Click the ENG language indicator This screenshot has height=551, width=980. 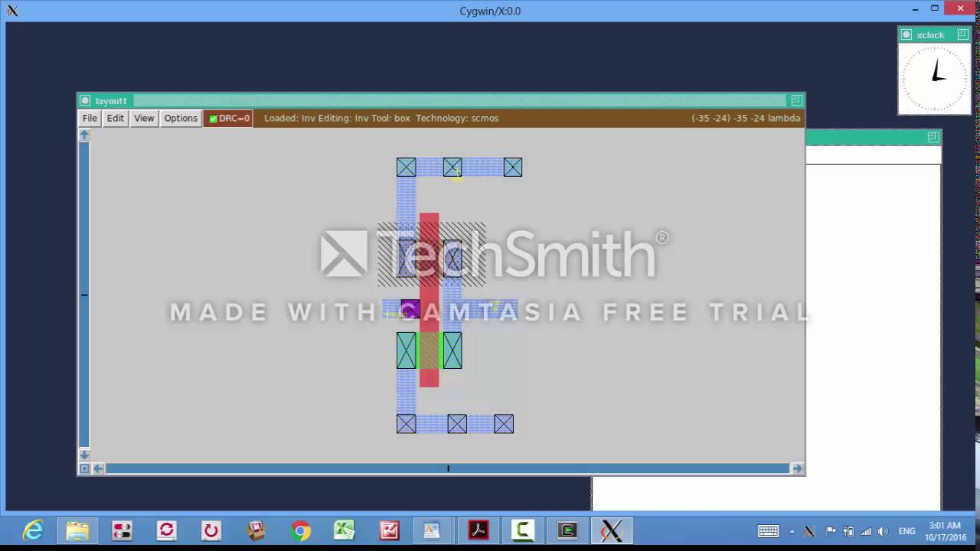pos(907,531)
